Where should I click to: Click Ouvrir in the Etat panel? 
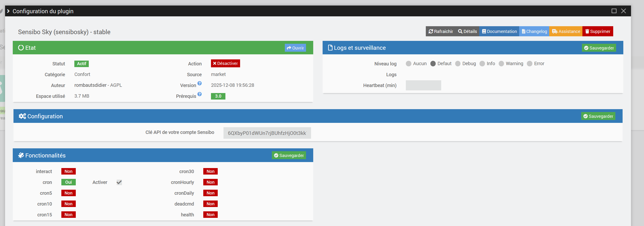tap(295, 48)
